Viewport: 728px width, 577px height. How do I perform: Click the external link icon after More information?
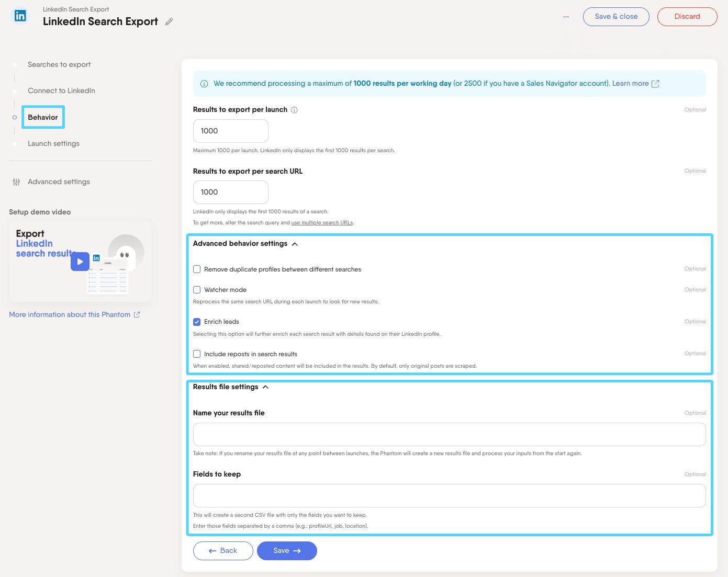(x=137, y=314)
